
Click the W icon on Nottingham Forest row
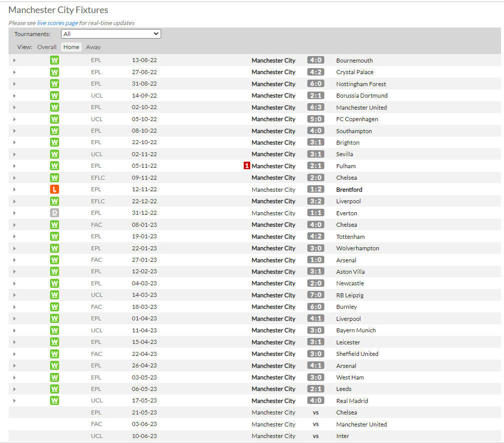point(55,84)
